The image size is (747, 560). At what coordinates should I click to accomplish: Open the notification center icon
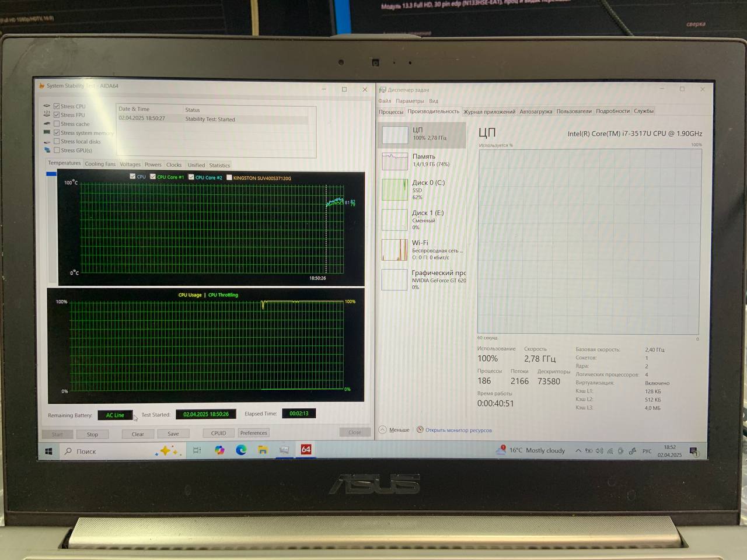click(693, 451)
